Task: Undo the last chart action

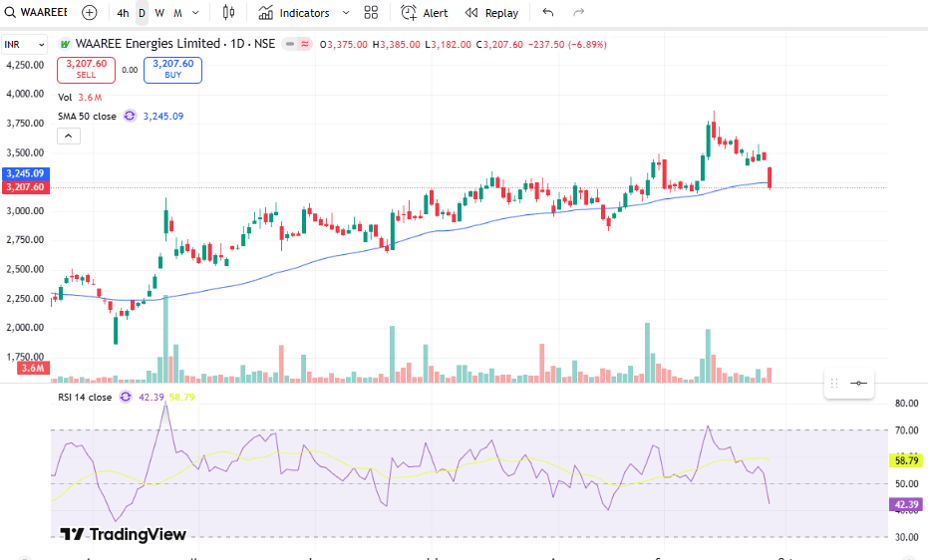Action: coord(548,12)
